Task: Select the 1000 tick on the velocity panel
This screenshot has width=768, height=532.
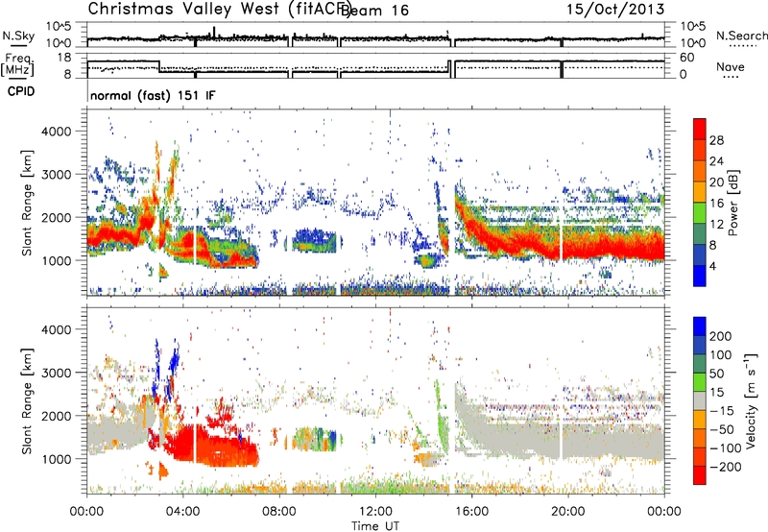Action: (x=56, y=459)
